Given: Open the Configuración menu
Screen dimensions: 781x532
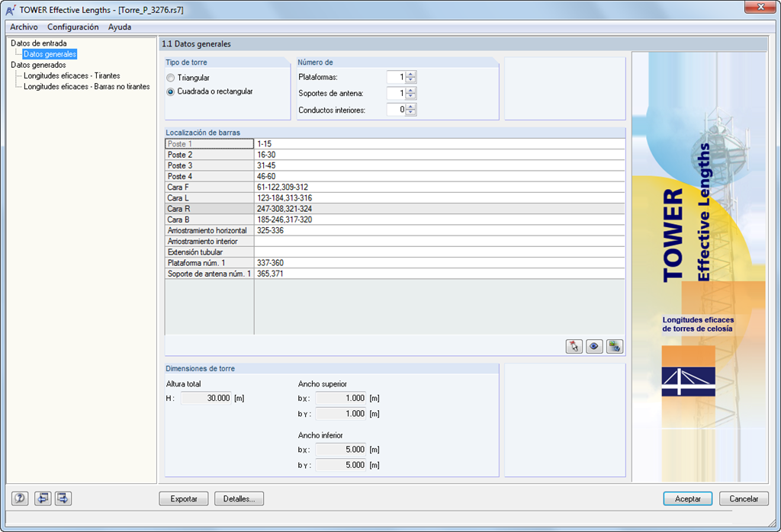Looking at the screenshot, I should [72, 27].
